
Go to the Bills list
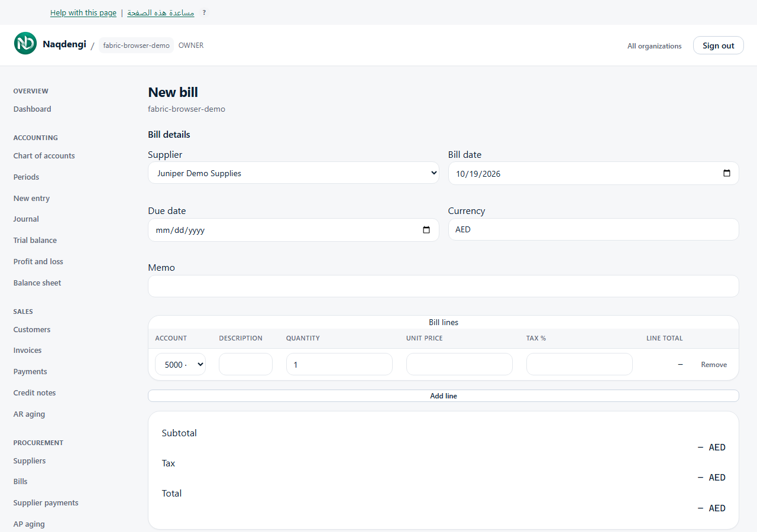coord(21,481)
